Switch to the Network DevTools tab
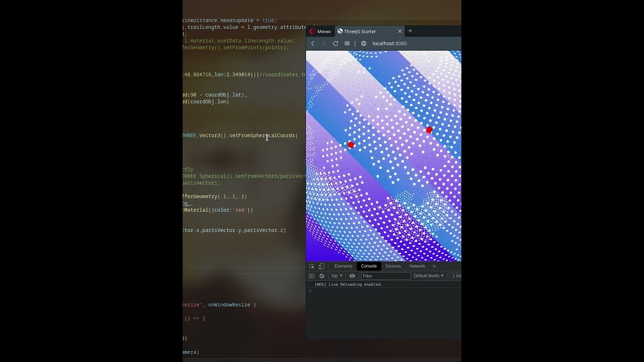 click(417, 266)
